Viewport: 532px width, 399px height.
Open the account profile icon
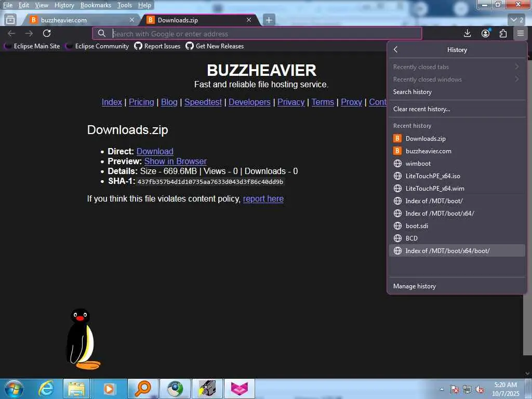click(x=486, y=33)
